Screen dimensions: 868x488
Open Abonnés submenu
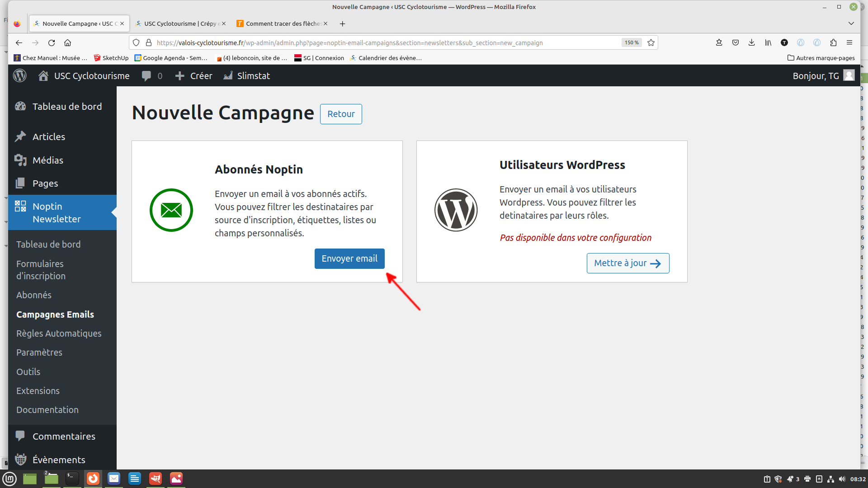[x=34, y=295]
